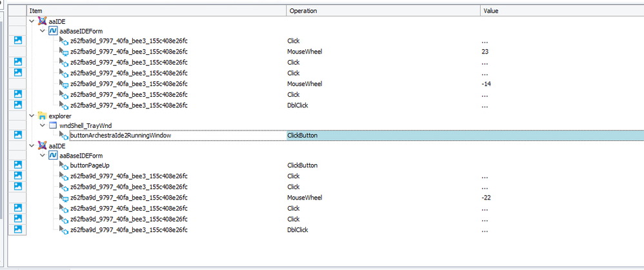This screenshot has height=270, width=644.
Task: Select the buttonPageUp tree item
Action: point(89,165)
